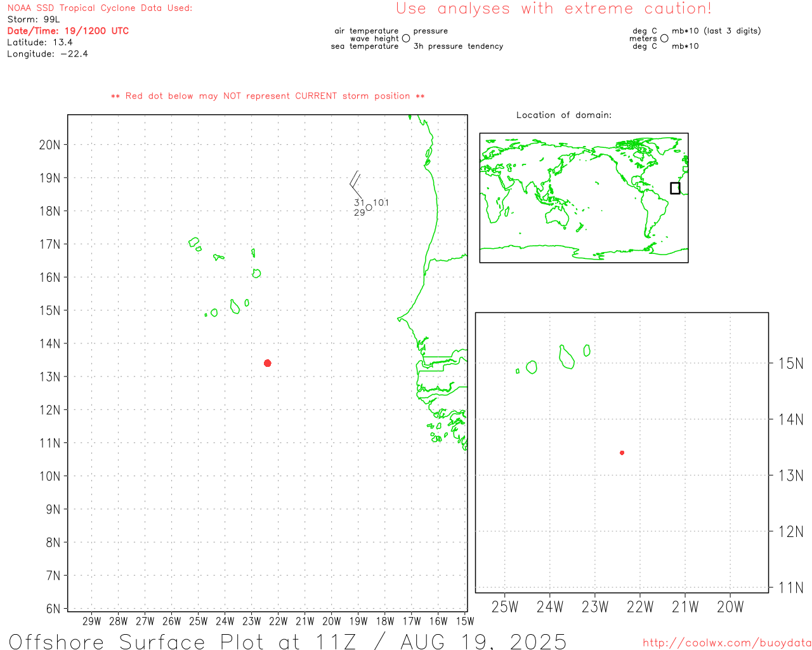
Task: Click the world locator map thumbnail
Action: pyautogui.click(x=584, y=197)
